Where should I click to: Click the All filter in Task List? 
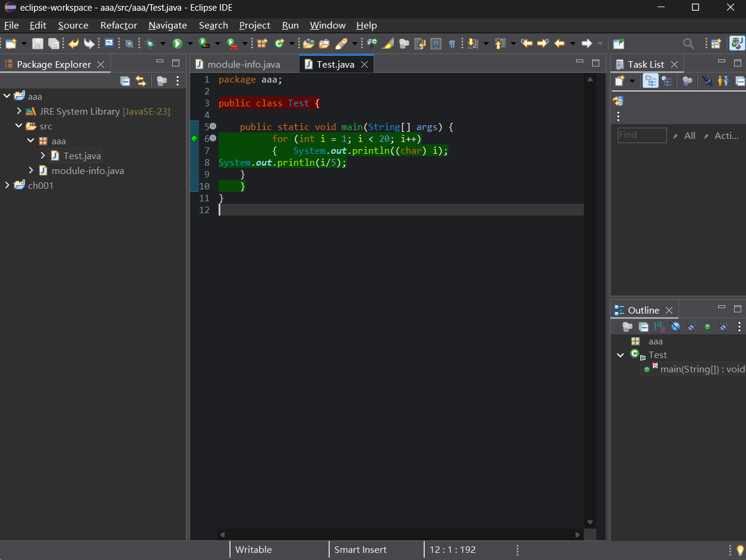click(x=690, y=135)
